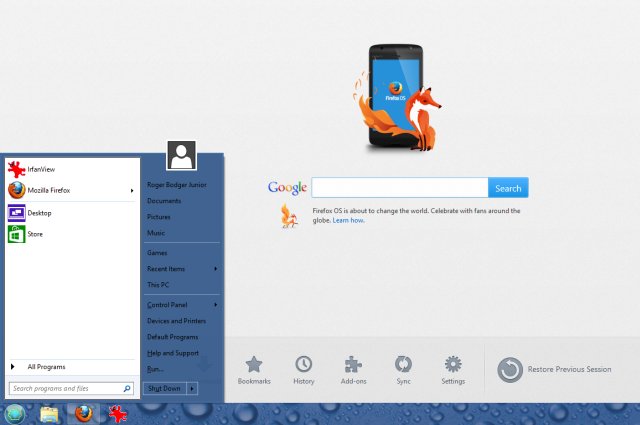The height and width of the screenshot is (425, 640).
Task: Click the small fox snippet icon
Action: tap(289, 216)
